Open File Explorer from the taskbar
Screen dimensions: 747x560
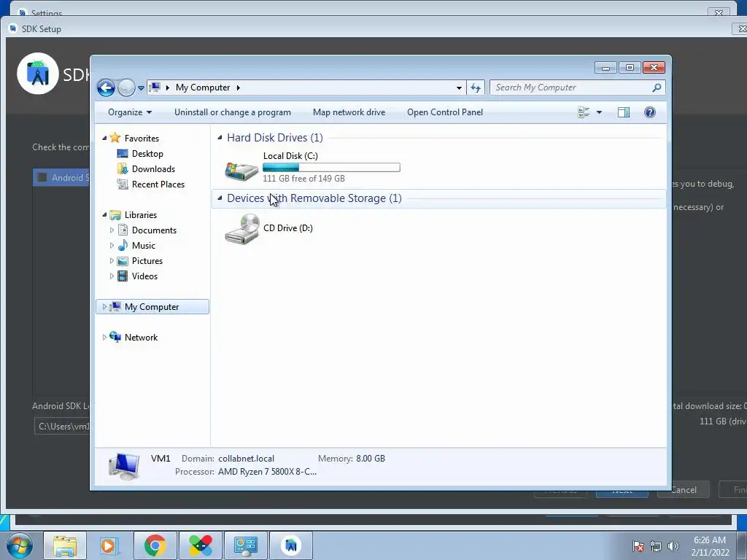click(65, 545)
